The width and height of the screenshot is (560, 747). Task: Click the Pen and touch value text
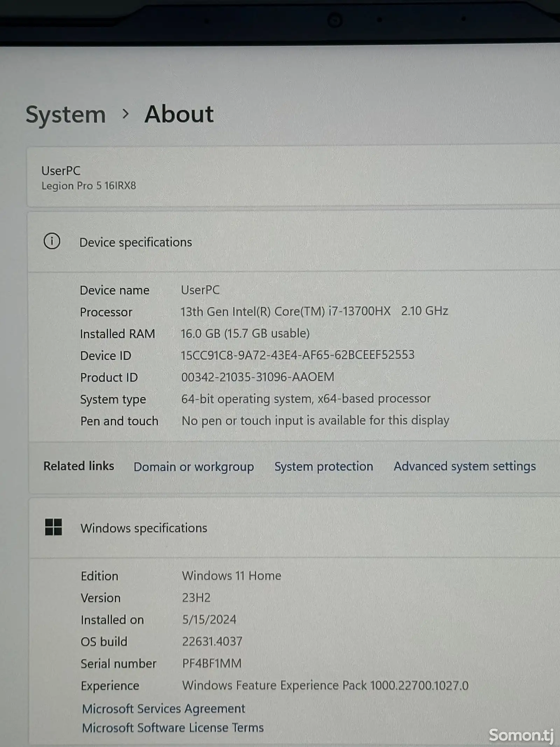point(315,421)
